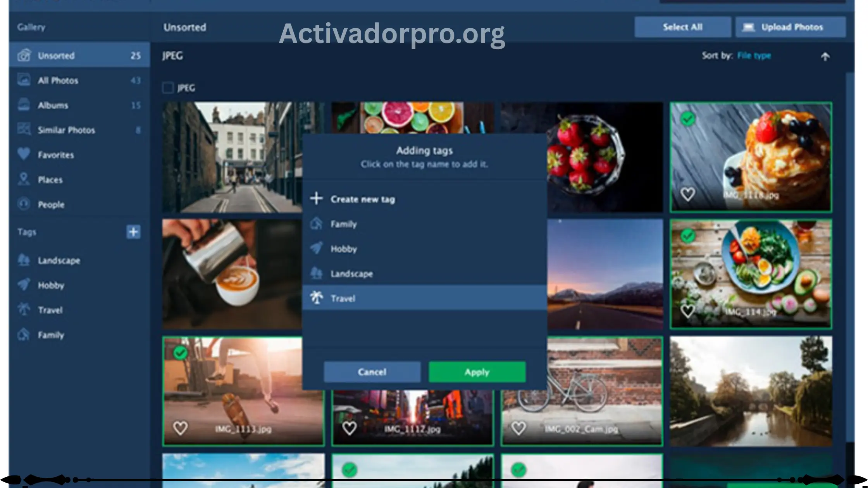
Task: Click the ascending sort arrow icon
Action: tap(825, 56)
